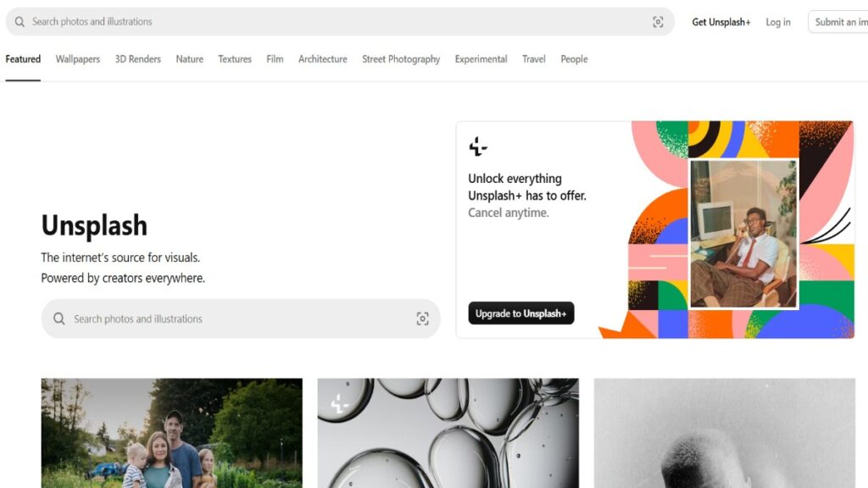
Task: Click the magnifier icon in top search bar
Action: point(19,22)
